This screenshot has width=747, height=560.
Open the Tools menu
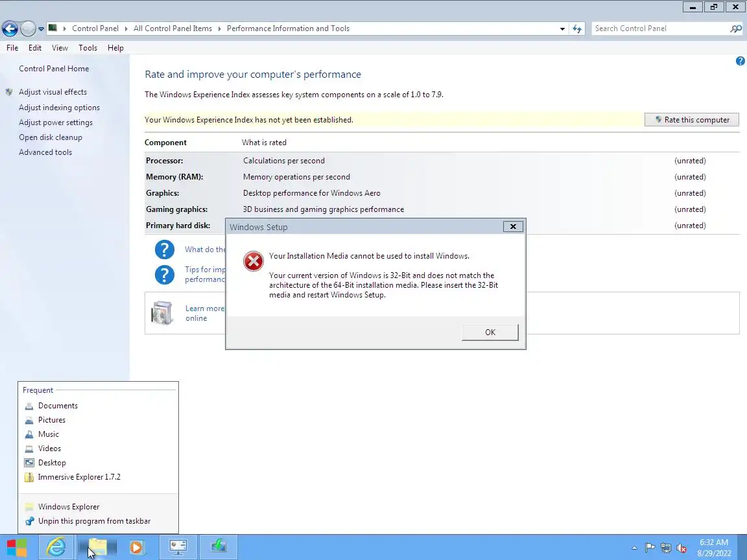pos(88,47)
